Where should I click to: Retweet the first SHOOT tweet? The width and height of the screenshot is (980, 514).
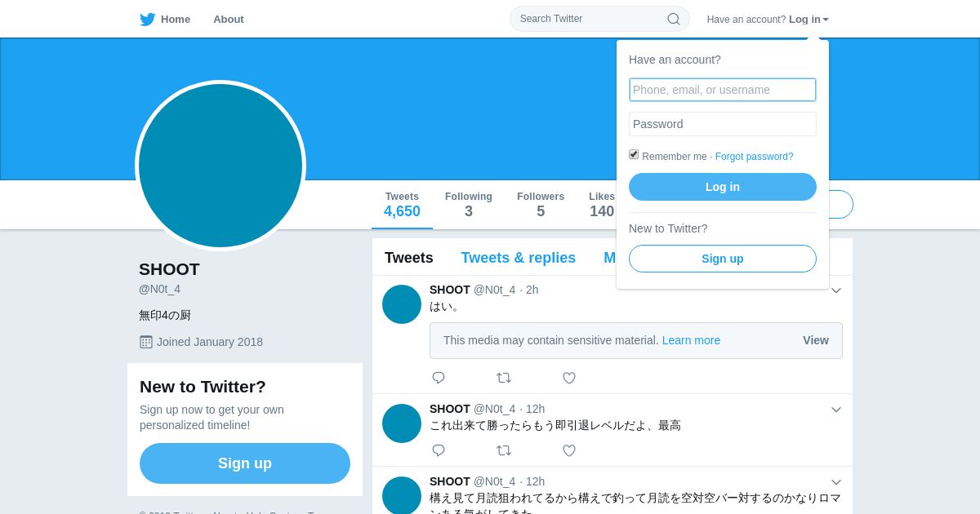(x=504, y=378)
